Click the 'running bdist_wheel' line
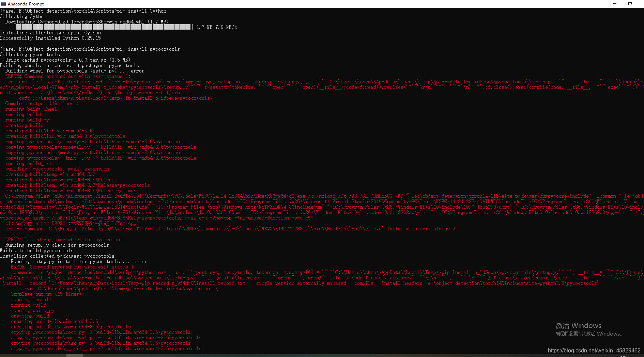644x357 pixels. pos(31,109)
